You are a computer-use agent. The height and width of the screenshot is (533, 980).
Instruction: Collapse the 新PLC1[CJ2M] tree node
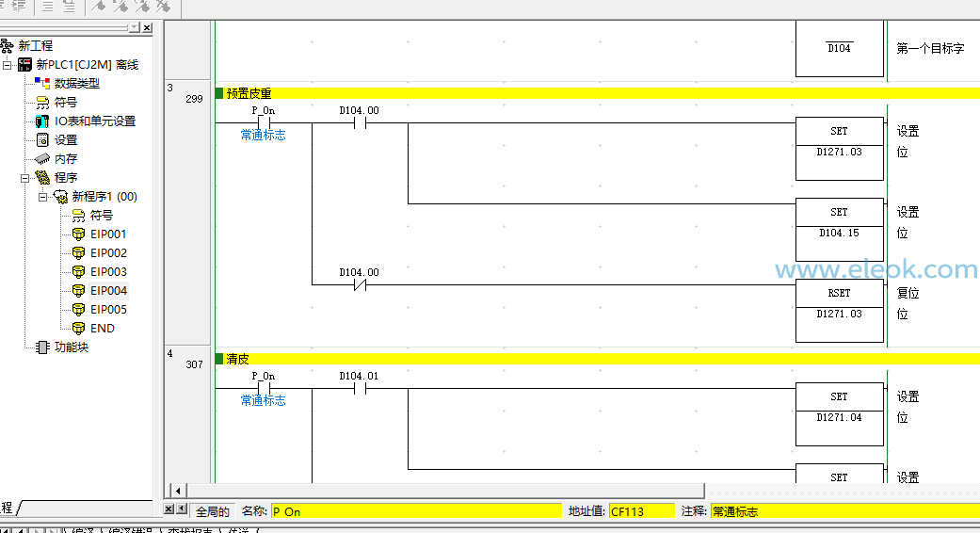(x=7, y=65)
